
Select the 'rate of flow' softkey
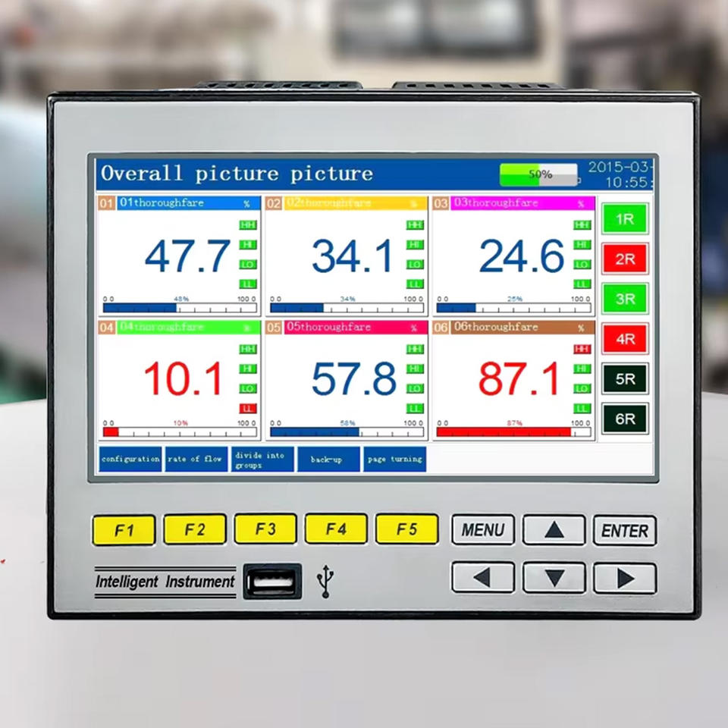point(196,460)
